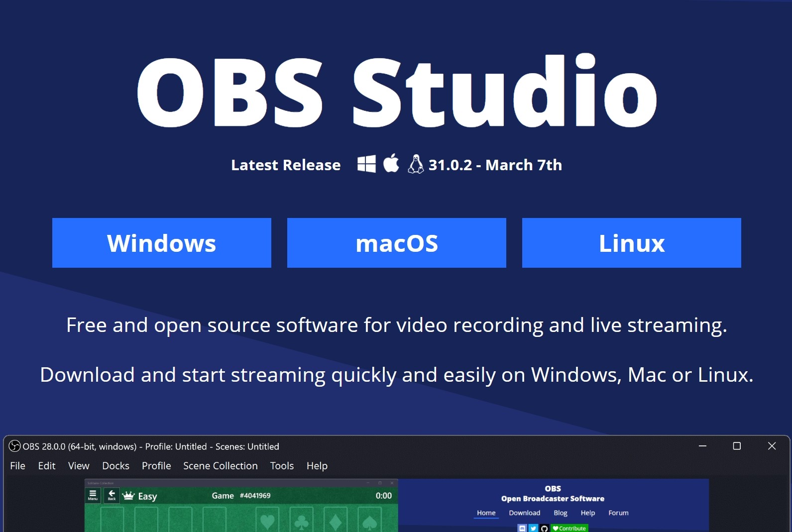Select the spades foundation slot in Solitaire
The image size is (792, 532).
(x=369, y=520)
